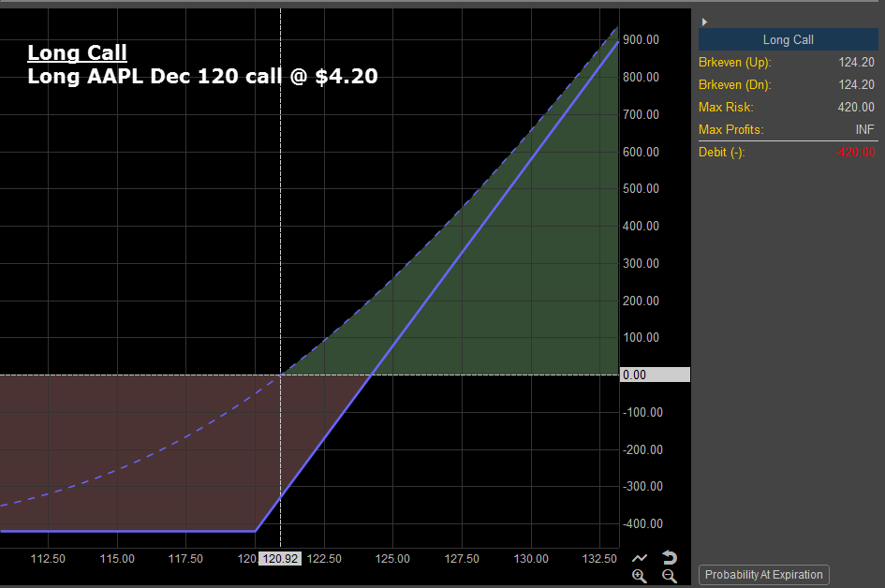Click the Brkeven (Up) value 124.20
This screenshot has width=885, height=588.
pyautogui.click(x=856, y=62)
